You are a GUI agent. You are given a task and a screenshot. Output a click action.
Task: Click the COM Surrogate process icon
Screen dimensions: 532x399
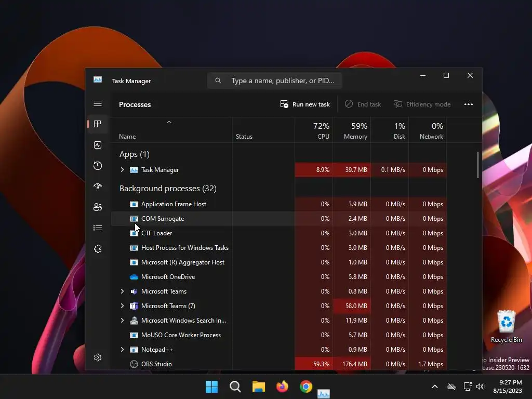[x=134, y=219]
